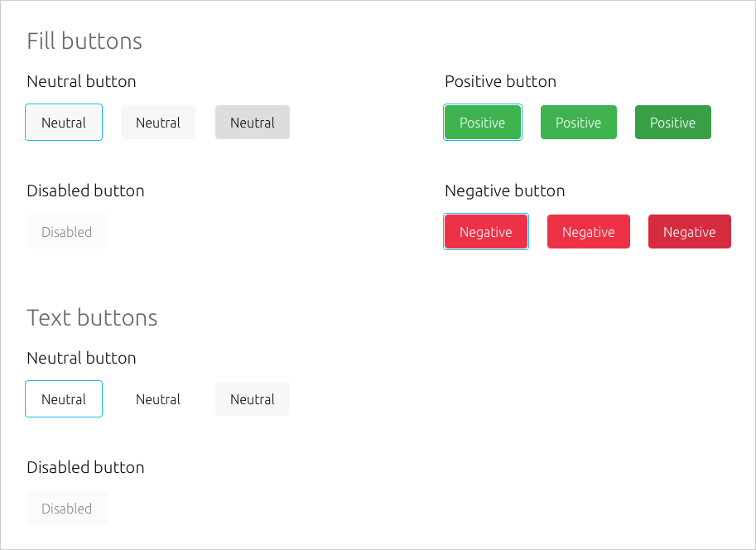Select the middle flat Neutral fill button

(158, 122)
